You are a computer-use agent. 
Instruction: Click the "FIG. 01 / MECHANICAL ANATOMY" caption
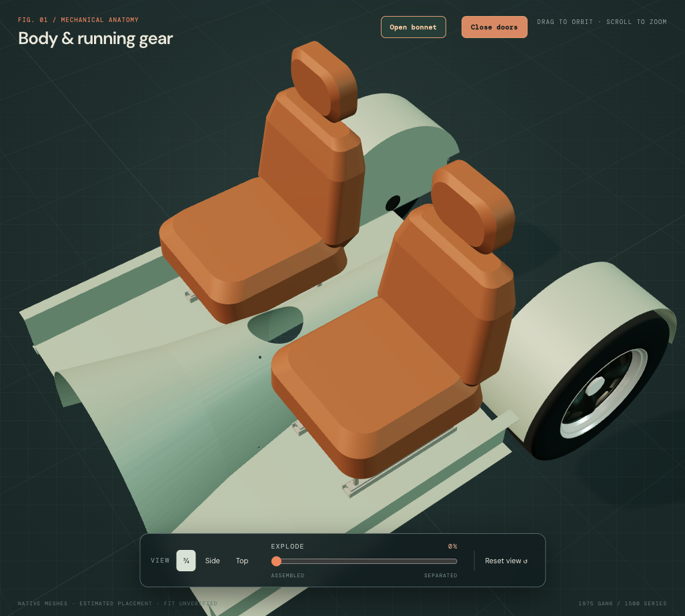tap(78, 19)
